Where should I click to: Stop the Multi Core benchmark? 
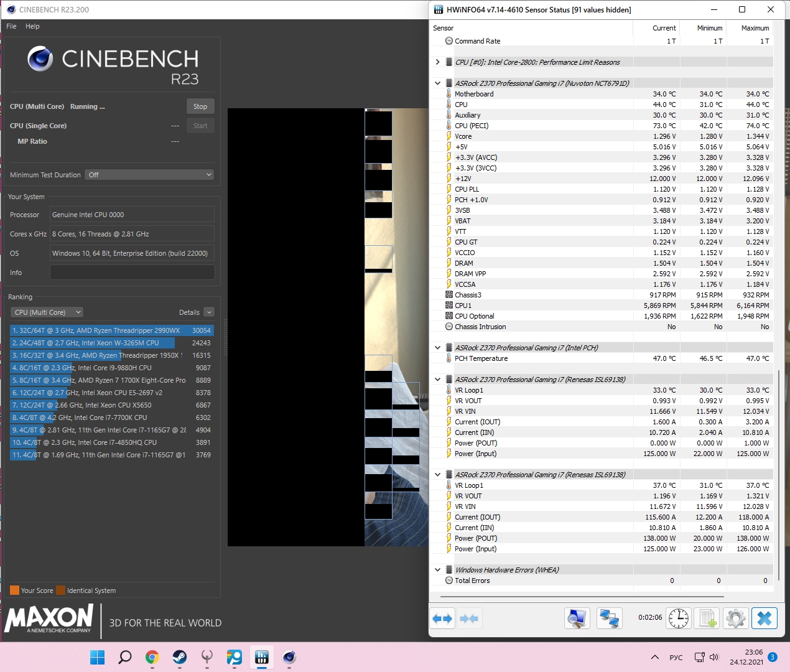200,106
